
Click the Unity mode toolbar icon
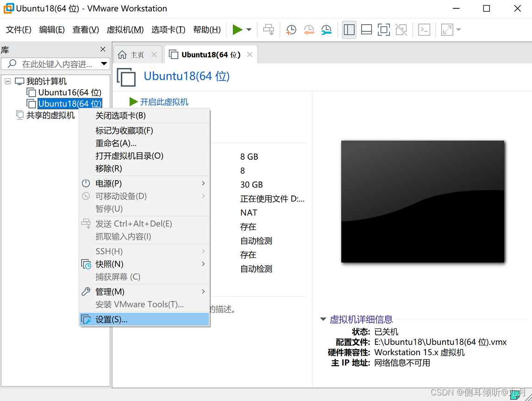pos(401,30)
